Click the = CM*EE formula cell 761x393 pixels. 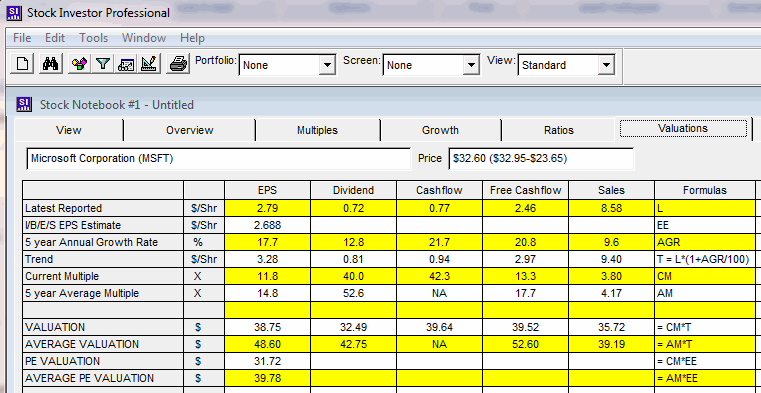(705, 361)
